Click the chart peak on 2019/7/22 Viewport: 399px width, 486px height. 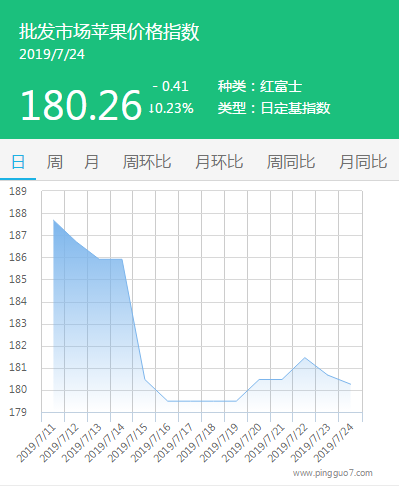pyautogui.click(x=304, y=358)
